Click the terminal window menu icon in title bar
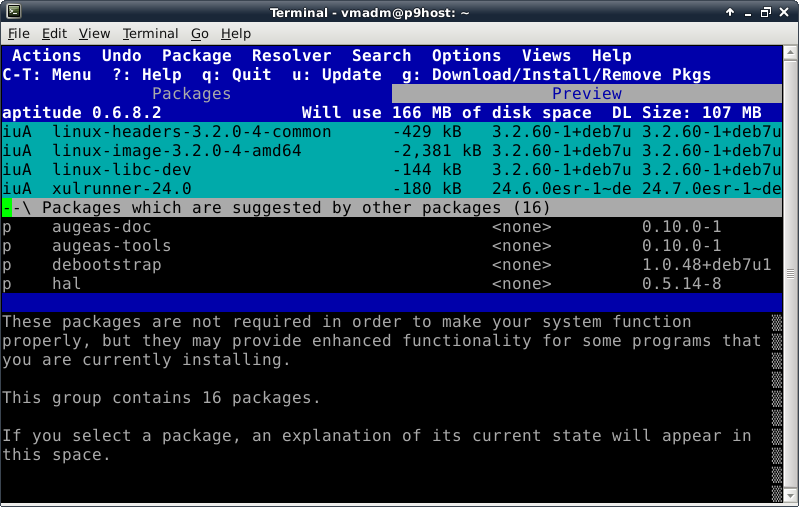 click(11, 12)
